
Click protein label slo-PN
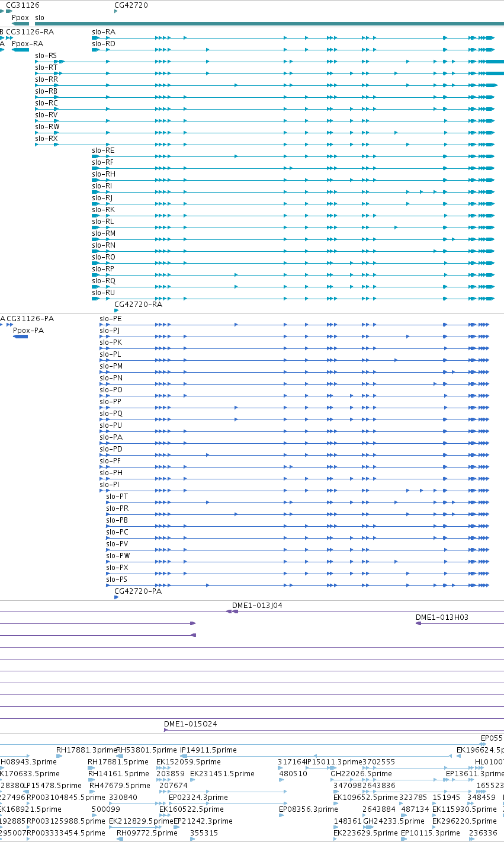(x=111, y=378)
